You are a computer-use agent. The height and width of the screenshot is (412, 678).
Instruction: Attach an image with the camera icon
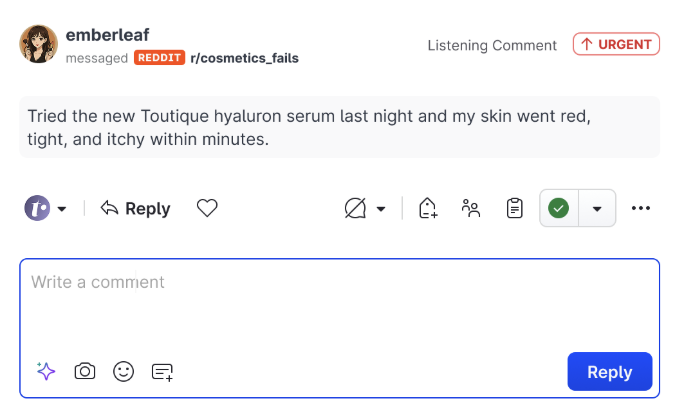coord(85,371)
